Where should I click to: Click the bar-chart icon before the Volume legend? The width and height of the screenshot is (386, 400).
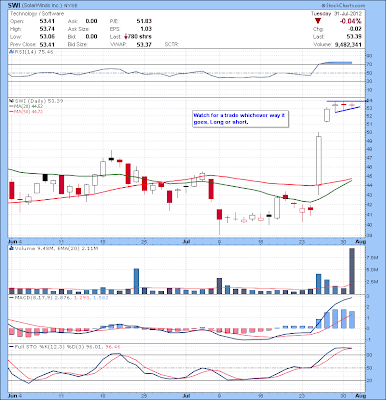tap(11, 248)
